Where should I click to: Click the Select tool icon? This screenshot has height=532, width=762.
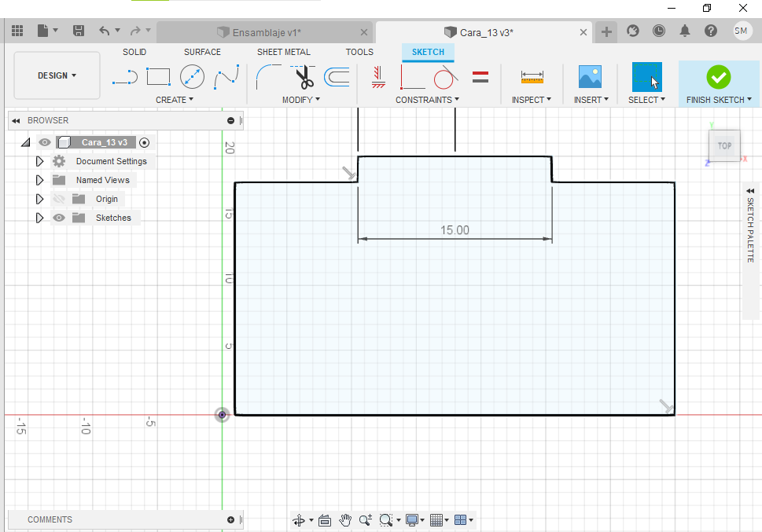647,77
